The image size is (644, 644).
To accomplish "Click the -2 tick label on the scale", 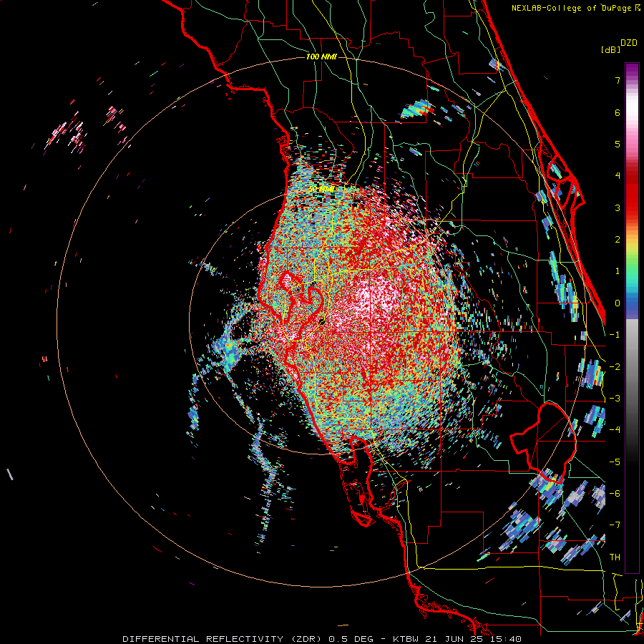I will pos(615,367).
